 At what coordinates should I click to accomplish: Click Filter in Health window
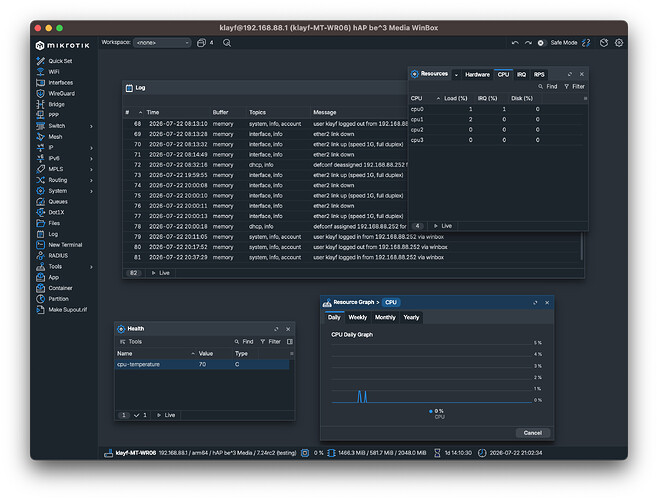point(270,342)
